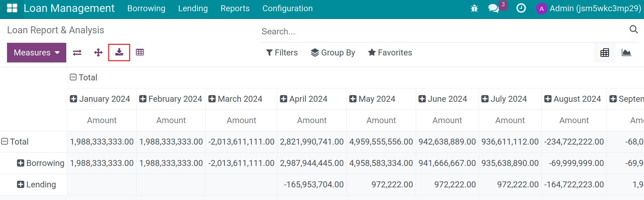This screenshot has width=644, height=200.
Task: Click the search magnifier icon
Action: point(633,29)
